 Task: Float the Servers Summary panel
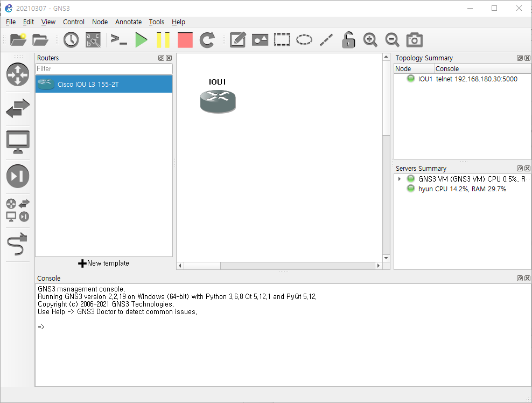[520, 169]
